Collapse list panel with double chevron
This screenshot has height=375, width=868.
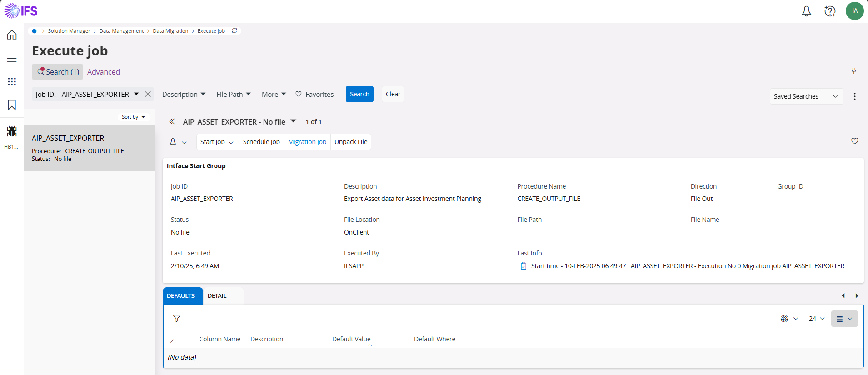172,121
